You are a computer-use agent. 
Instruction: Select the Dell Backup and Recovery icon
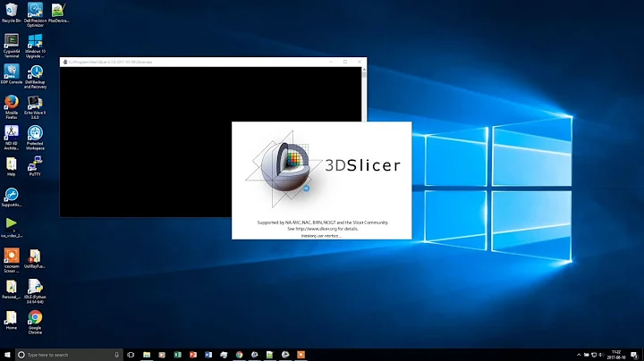35,77
